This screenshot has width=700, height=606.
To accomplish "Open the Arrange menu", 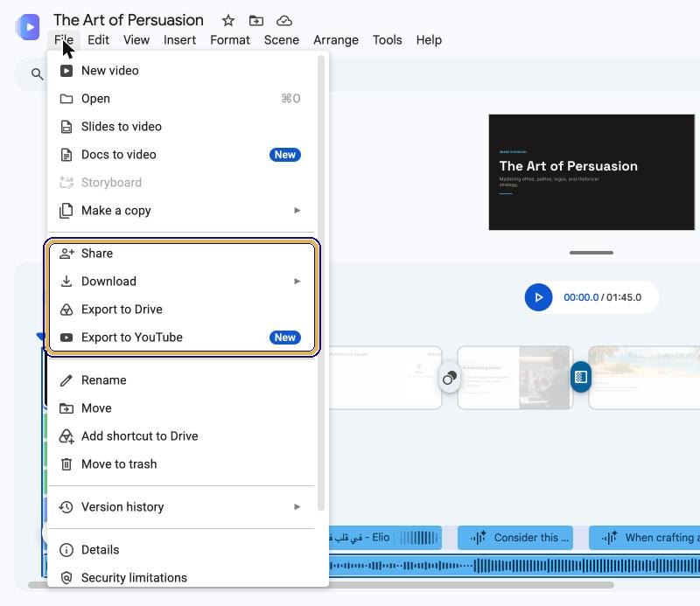I will click(336, 39).
